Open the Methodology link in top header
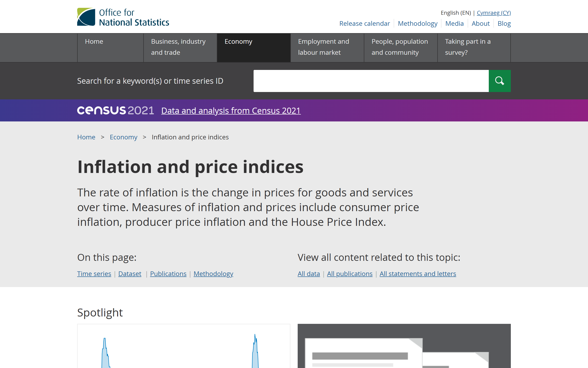 click(x=417, y=24)
